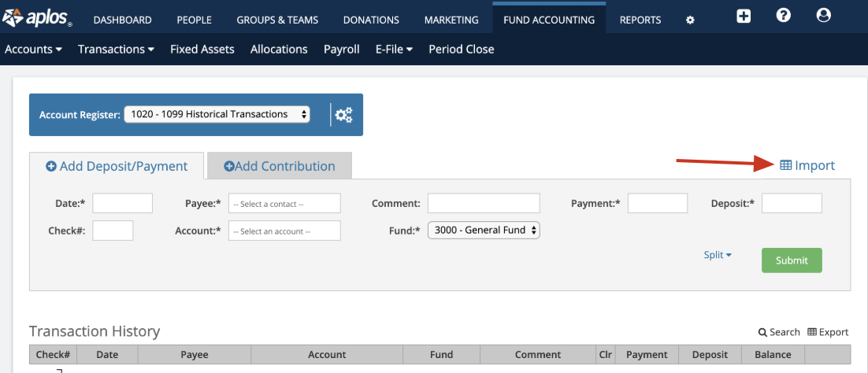The image size is (868, 373).
Task: Click the Aplos logo icon
Action: [13, 17]
